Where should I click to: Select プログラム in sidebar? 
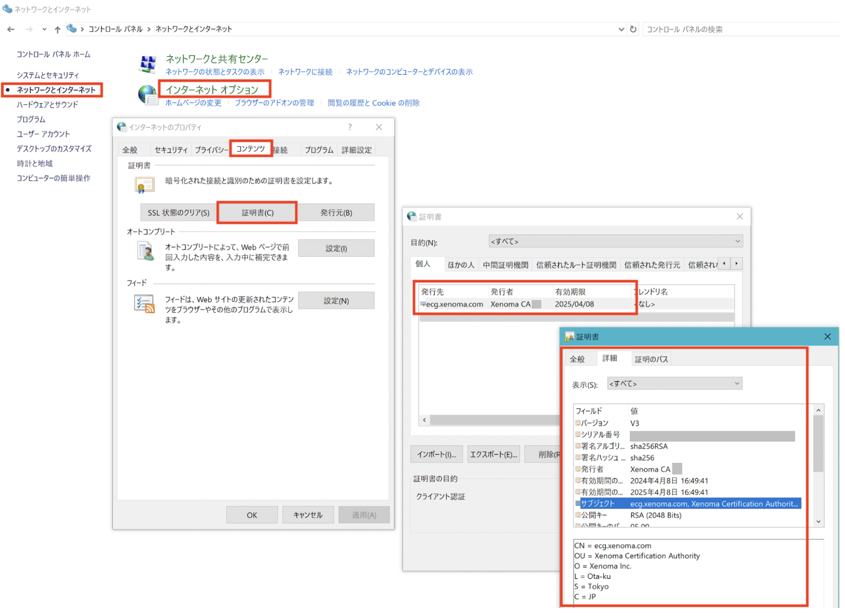(x=31, y=119)
